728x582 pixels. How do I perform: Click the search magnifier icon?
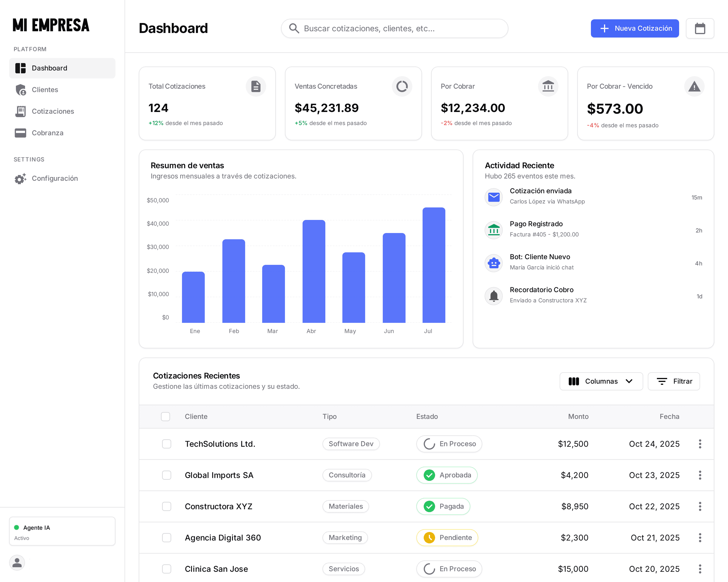294,28
